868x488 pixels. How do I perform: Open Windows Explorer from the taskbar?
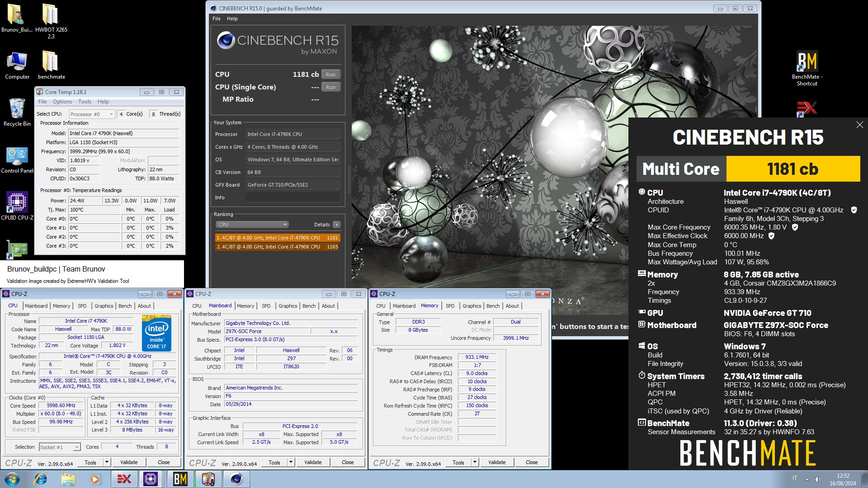coord(68,479)
